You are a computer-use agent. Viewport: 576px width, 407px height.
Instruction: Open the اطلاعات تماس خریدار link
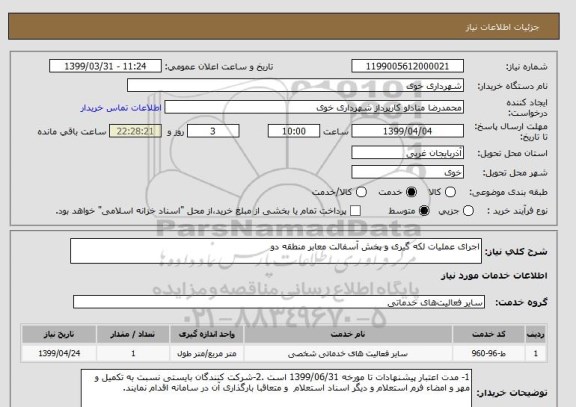click(x=121, y=108)
